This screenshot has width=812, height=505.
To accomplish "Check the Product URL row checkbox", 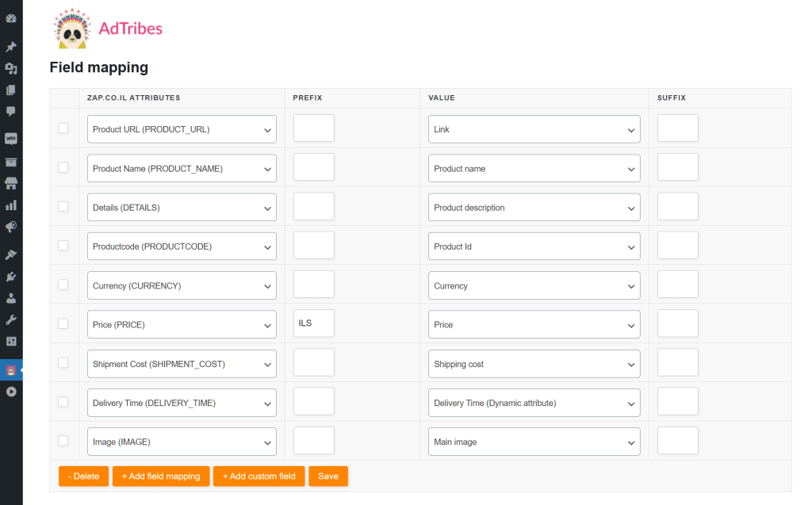I will pyautogui.click(x=63, y=128).
